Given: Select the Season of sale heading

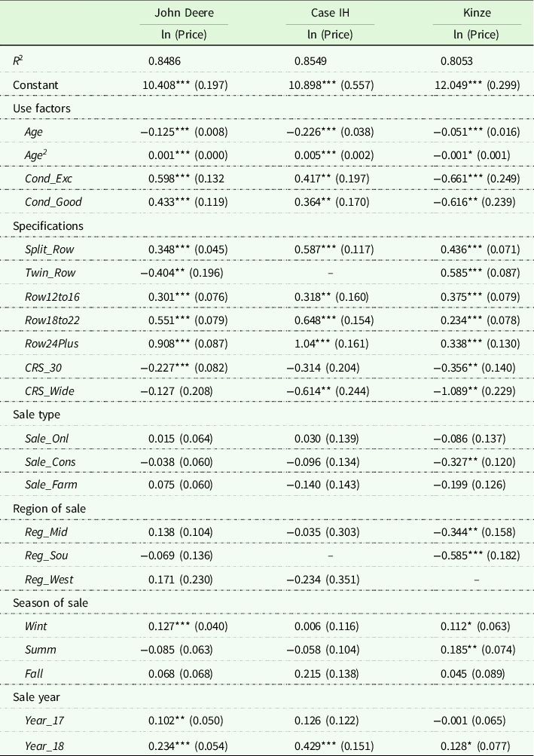Looking at the screenshot, I should (x=50, y=601).
